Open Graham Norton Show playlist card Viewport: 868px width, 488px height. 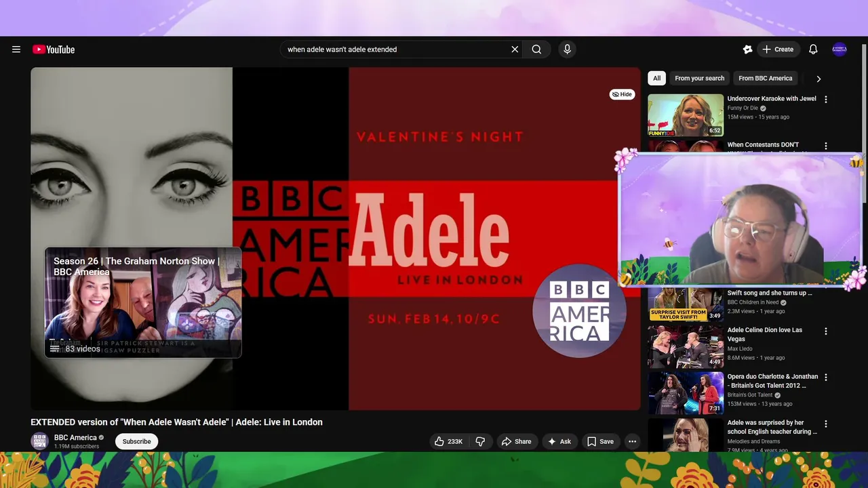[x=143, y=302]
